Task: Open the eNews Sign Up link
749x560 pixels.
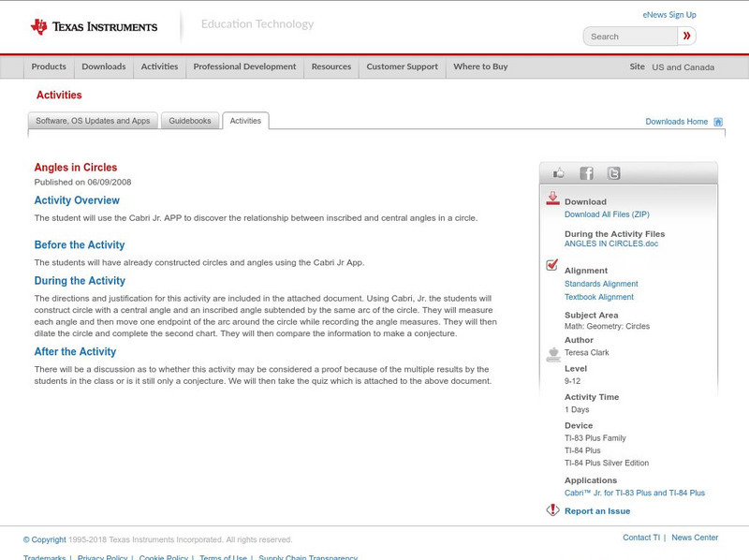Action: pyautogui.click(x=668, y=15)
